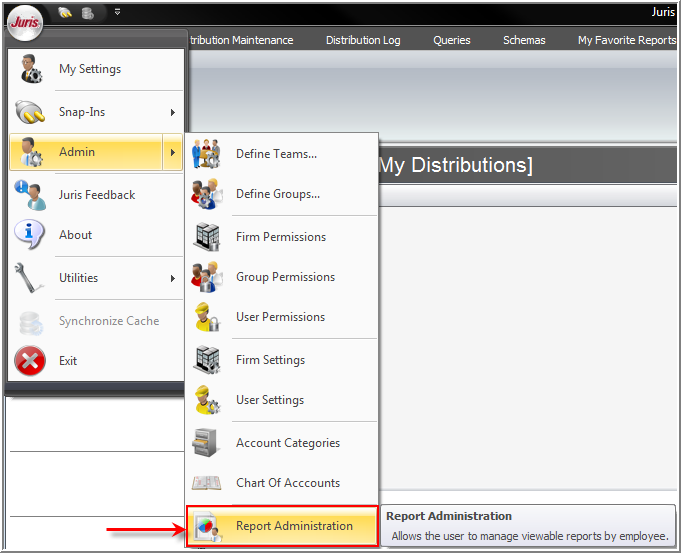Select the Define Groups... menu entry

click(x=277, y=194)
